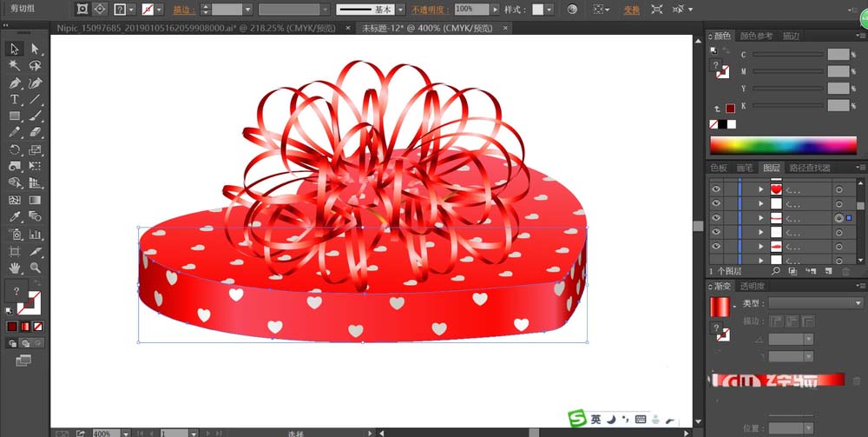Open the 样式 graphic style dropdown
The image size is (868, 437).
(549, 10)
